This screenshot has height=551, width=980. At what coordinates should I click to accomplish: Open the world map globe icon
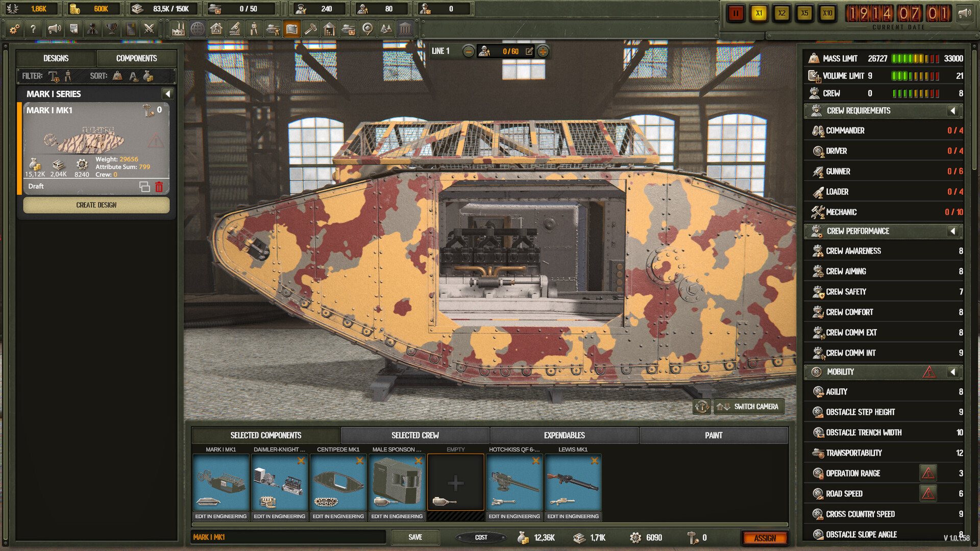[x=197, y=29]
